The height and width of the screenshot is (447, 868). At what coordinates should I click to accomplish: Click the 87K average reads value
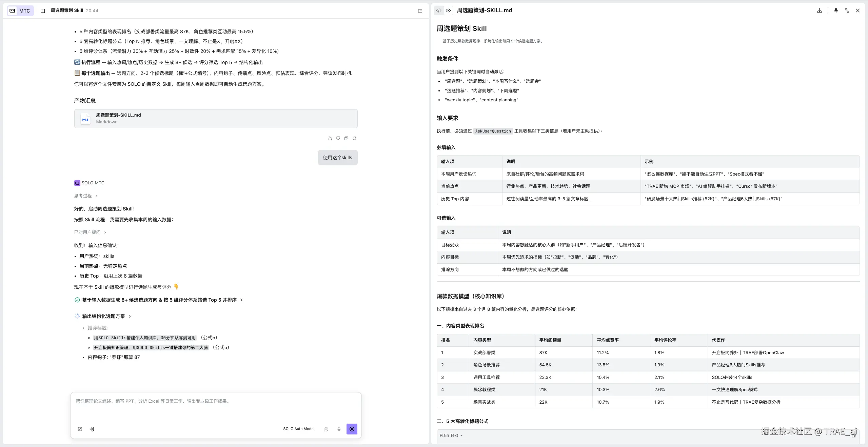click(x=543, y=353)
